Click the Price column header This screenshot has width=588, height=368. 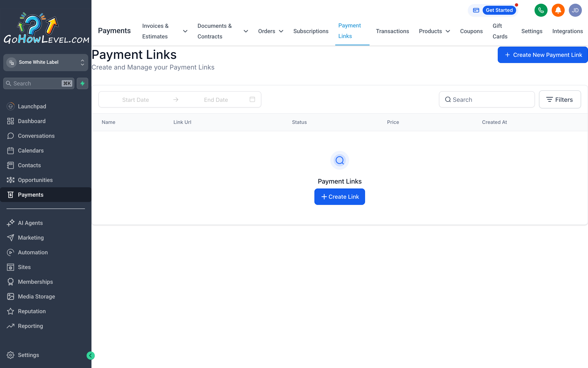393,122
